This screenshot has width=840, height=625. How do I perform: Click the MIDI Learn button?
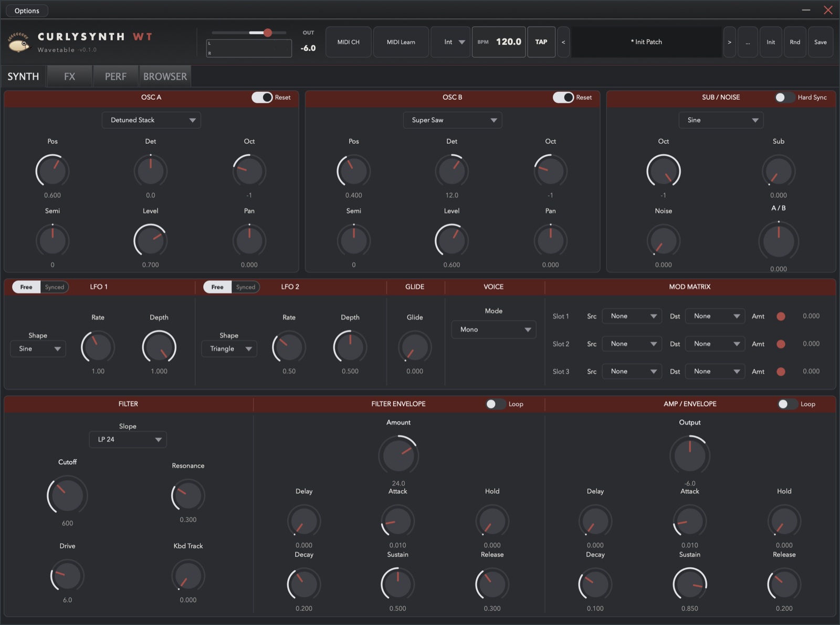(x=401, y=42)
